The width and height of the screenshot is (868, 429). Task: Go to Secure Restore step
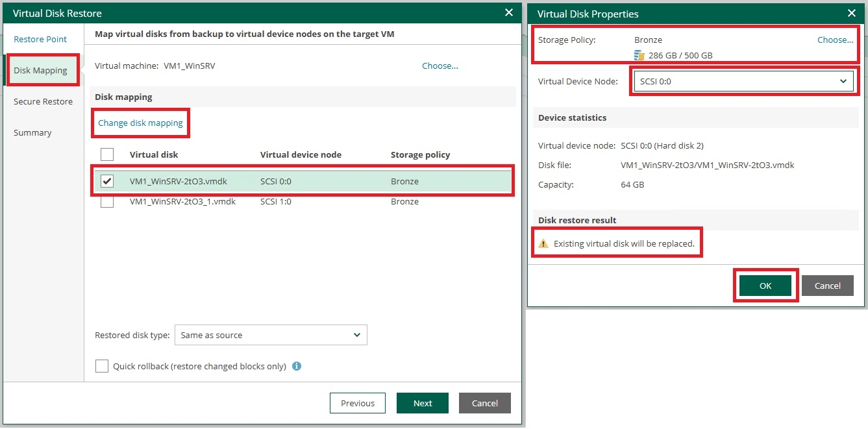tap(43, 101)
